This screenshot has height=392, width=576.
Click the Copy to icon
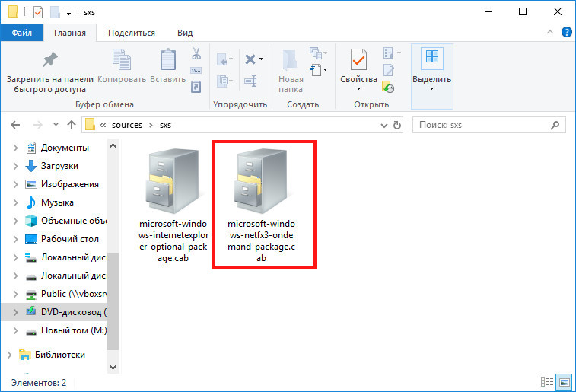[x=223, y=81]
